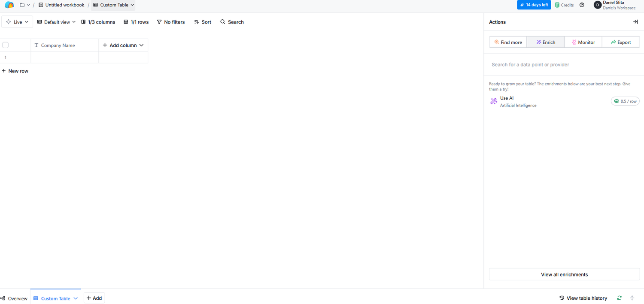Click the View all enrichments button
Screen dimensions: 644x304
click(564, 274)
